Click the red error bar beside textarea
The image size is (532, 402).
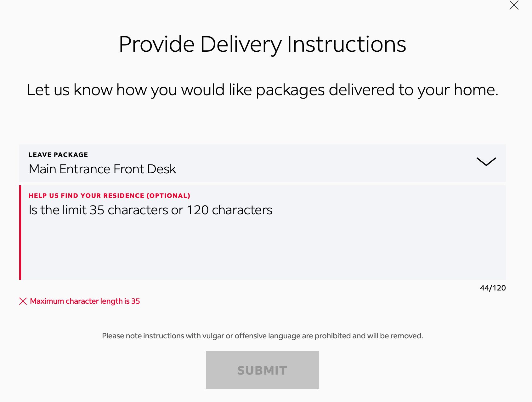(x=20, y=233)
